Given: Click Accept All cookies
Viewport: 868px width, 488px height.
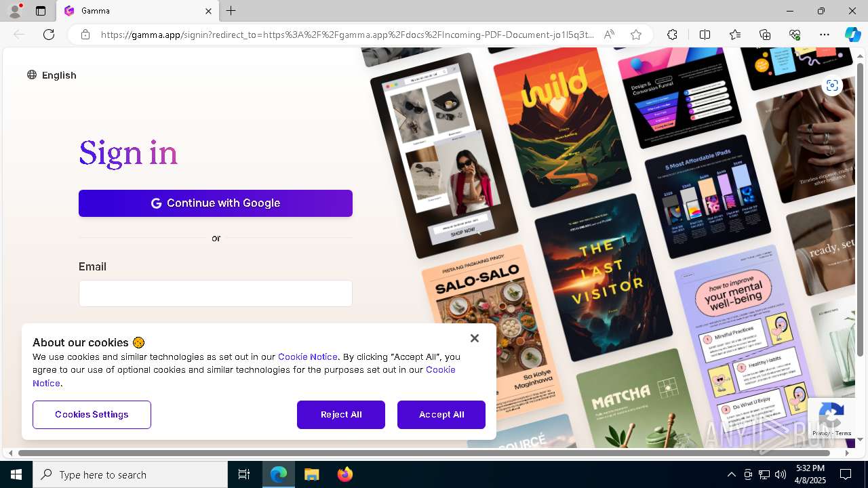Looking at the screenshot, I should [x=441, y=415].
